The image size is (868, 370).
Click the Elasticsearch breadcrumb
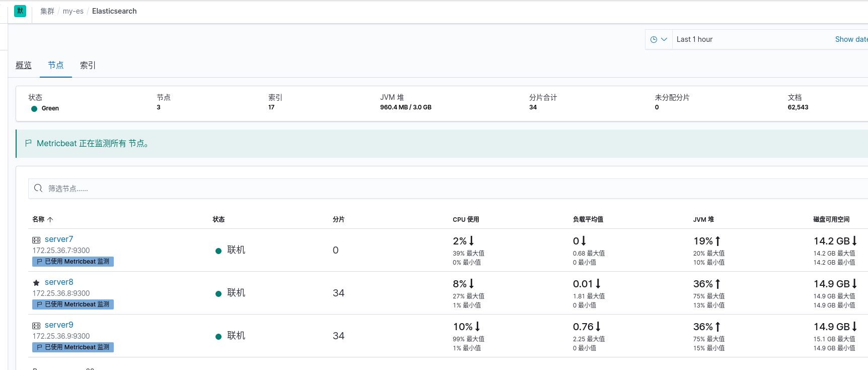(114, 11)
